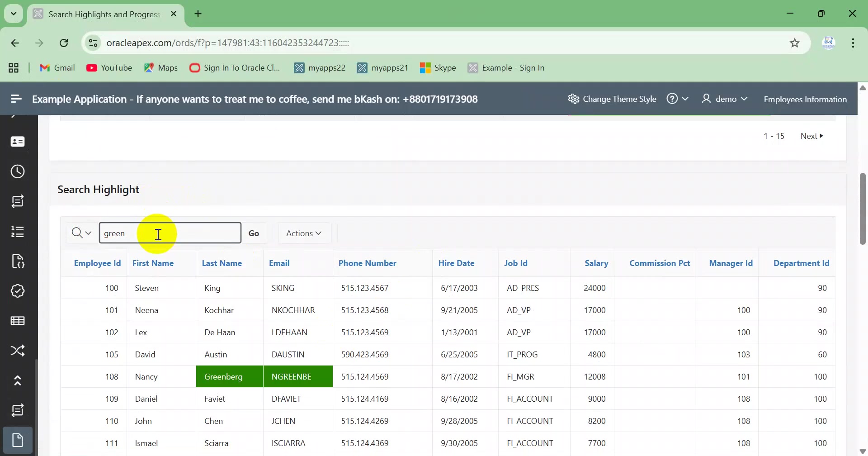Click the table grid icon in sidebar
This screenshot has width=868, height=456.
tap(18, 321)
